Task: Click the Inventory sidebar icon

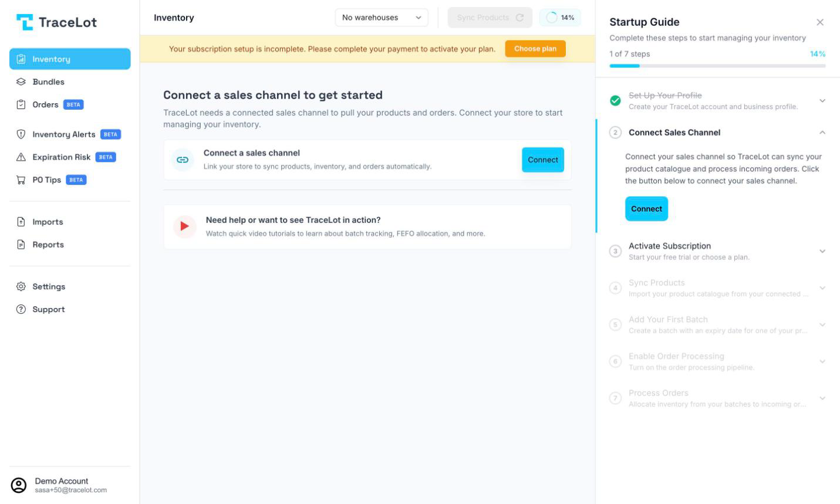Action: pyautogui.click(x=21, y=59)
